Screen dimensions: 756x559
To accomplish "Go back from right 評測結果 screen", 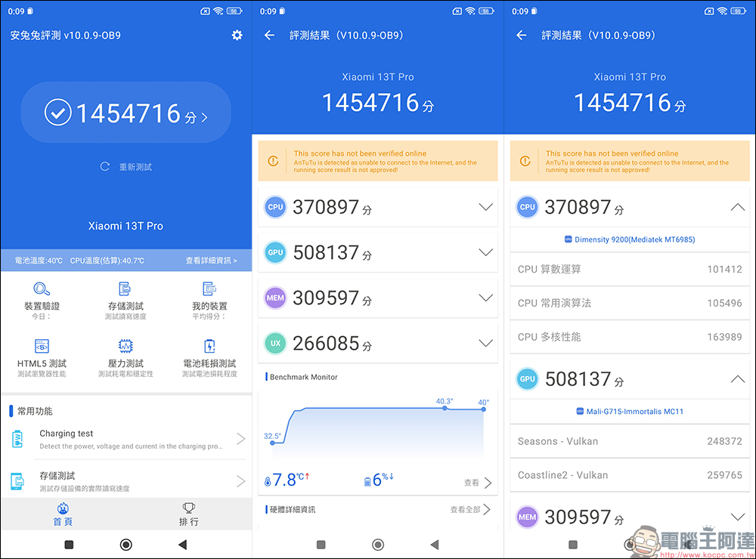I will pyautogui.click(x=521, y=36).
